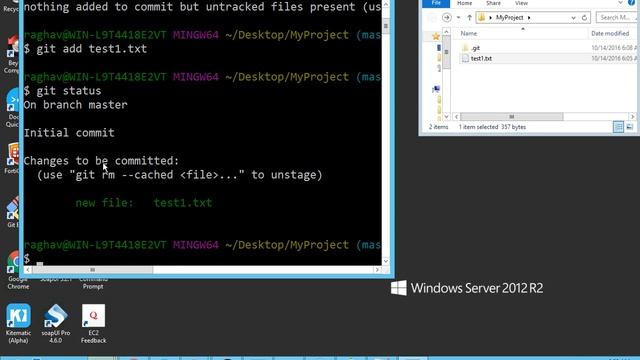
Task: Click the date modified value of .git folder
Action: tap(615, 48)
